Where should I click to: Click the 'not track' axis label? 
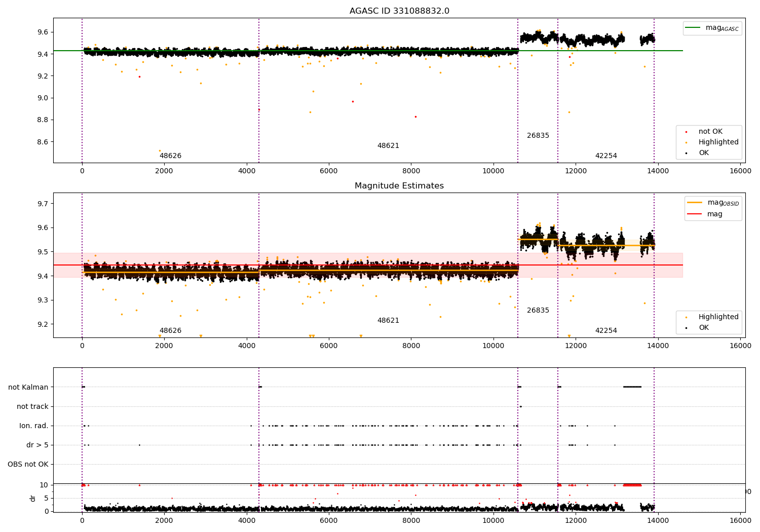click(32, 406)
